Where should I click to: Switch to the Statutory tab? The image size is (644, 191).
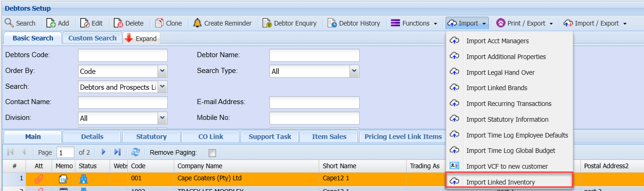coord(151,137)
